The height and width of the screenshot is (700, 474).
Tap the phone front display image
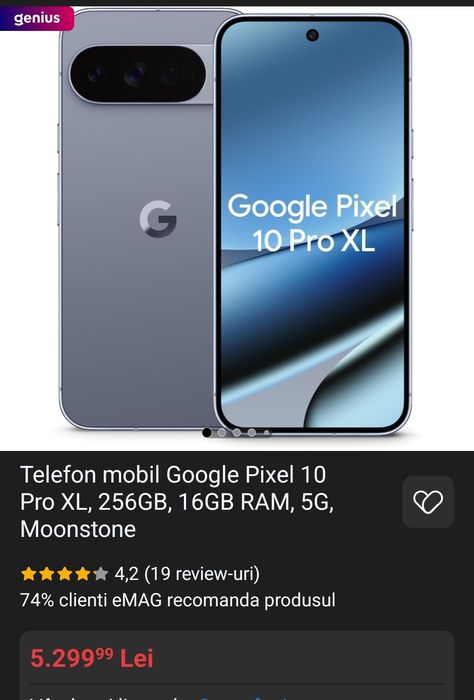click(x=312, y=224)
